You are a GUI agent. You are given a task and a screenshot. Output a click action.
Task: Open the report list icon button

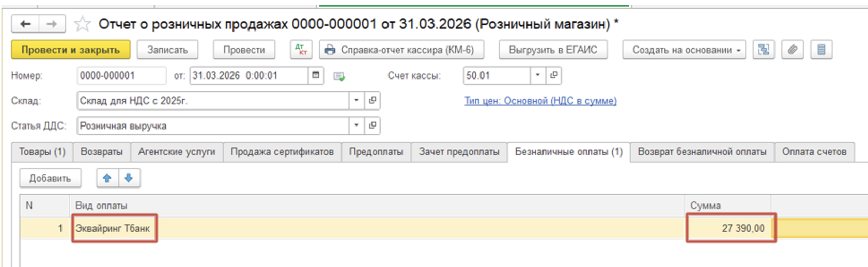[821, 50]
